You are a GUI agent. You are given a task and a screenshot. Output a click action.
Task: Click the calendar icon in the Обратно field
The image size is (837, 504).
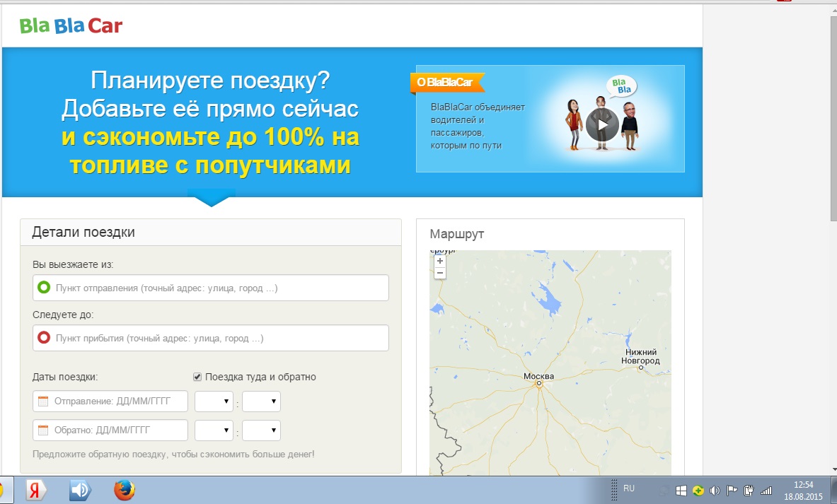click(x=43, y=430)
